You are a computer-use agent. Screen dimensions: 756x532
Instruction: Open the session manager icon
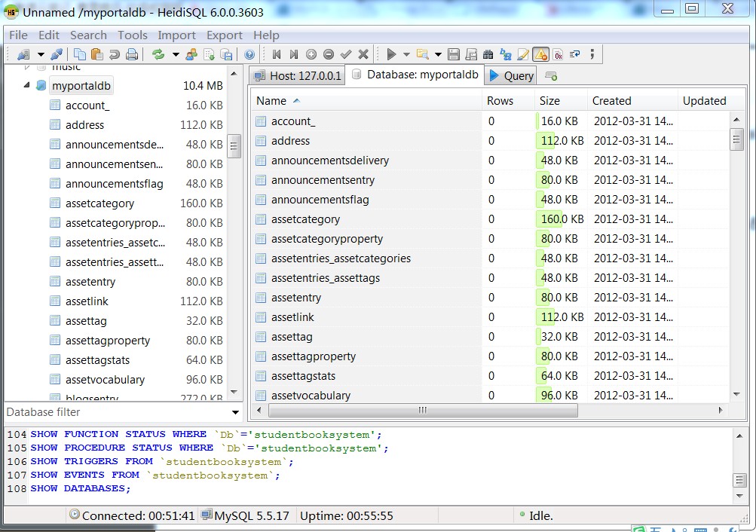23,54
